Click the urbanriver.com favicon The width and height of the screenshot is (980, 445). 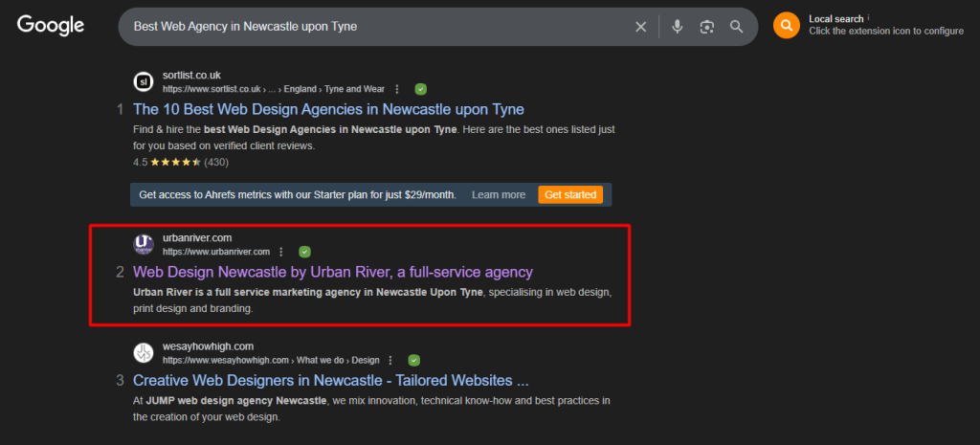tap(144, 244)
